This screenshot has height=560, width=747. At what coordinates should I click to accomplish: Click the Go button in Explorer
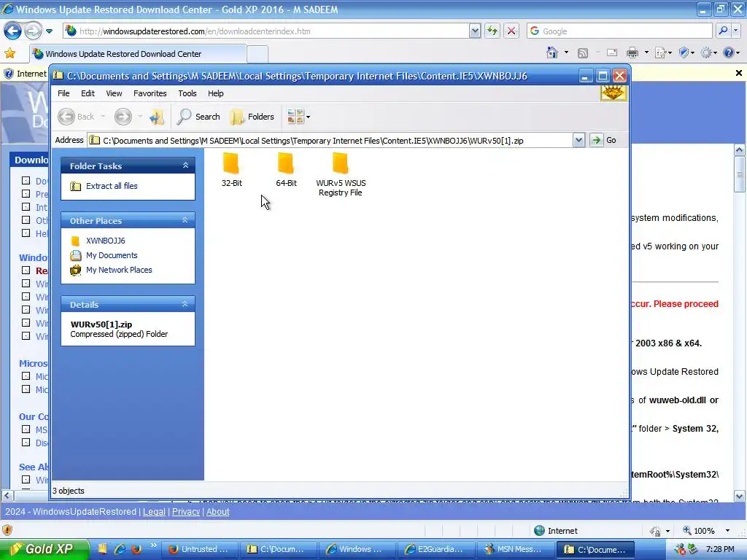603,141
